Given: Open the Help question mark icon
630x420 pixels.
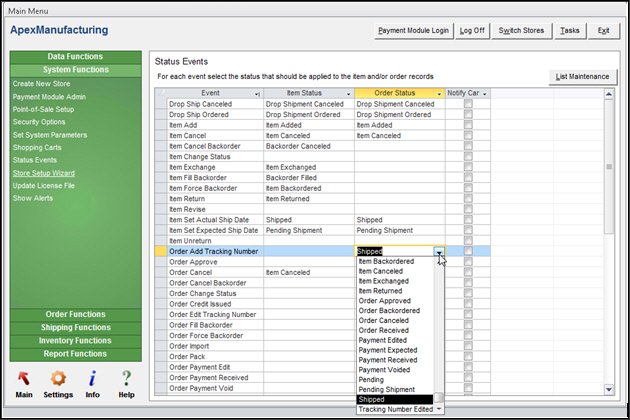Looking at the screenshot, I should (x=126, y=378).
